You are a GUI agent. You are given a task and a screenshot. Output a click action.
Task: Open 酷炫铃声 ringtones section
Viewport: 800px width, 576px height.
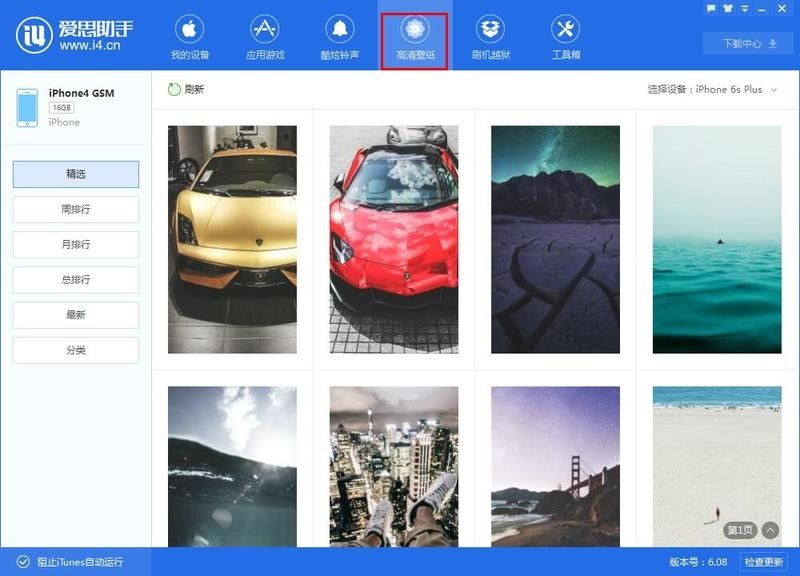coord(340,37)
